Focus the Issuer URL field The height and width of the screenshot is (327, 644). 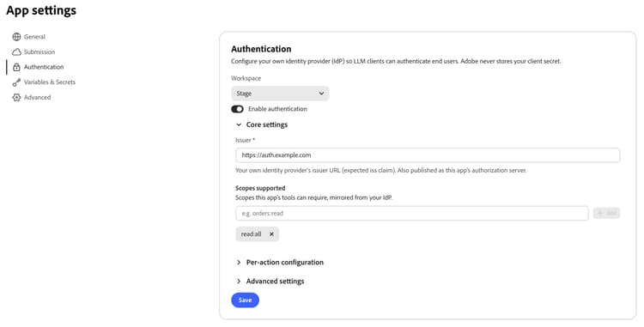(x=428, y=155)
